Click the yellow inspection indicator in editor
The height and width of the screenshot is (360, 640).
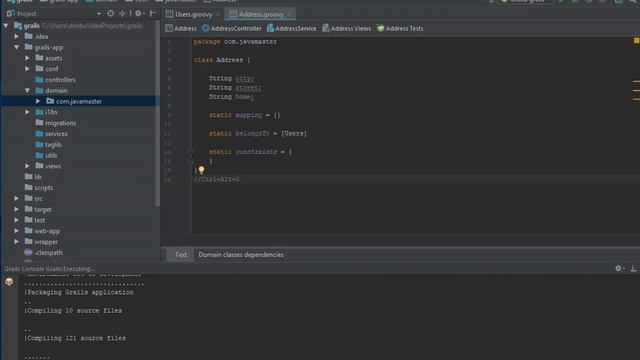(636, 40)
